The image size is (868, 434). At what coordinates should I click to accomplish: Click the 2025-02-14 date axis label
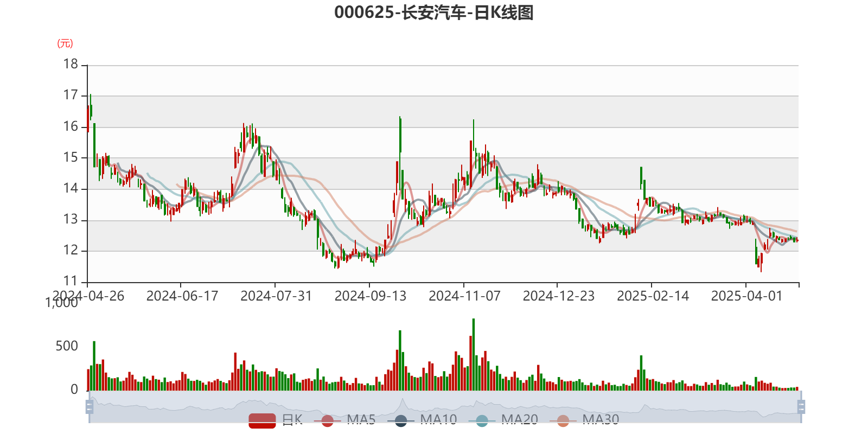pos(653,296)
